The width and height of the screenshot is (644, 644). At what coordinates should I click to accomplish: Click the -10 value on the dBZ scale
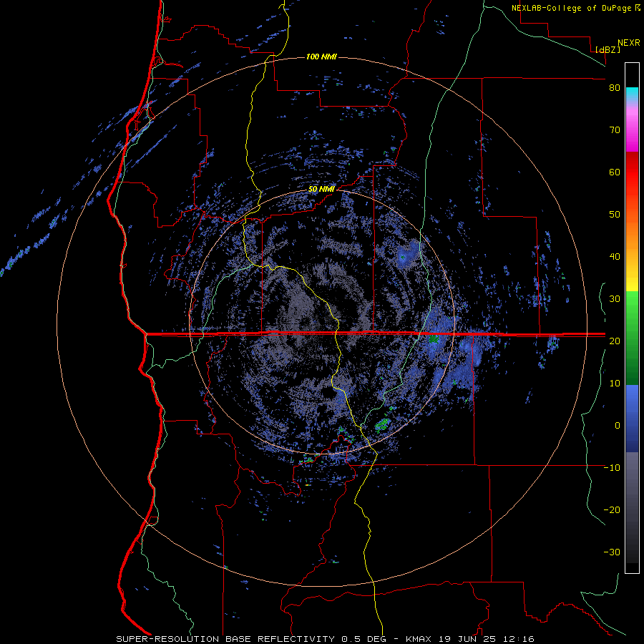612,467
